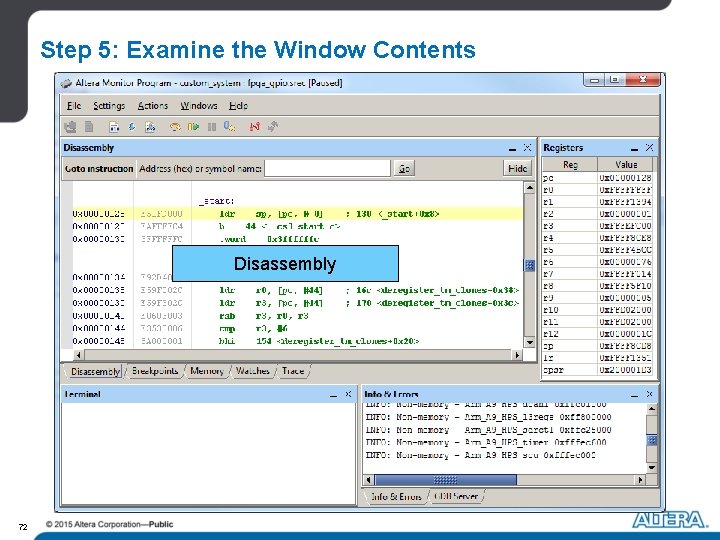Click the Info & Errors horizontal scrollbar thumb
Viewport: 720px width, 540px height.
point(445,480)
